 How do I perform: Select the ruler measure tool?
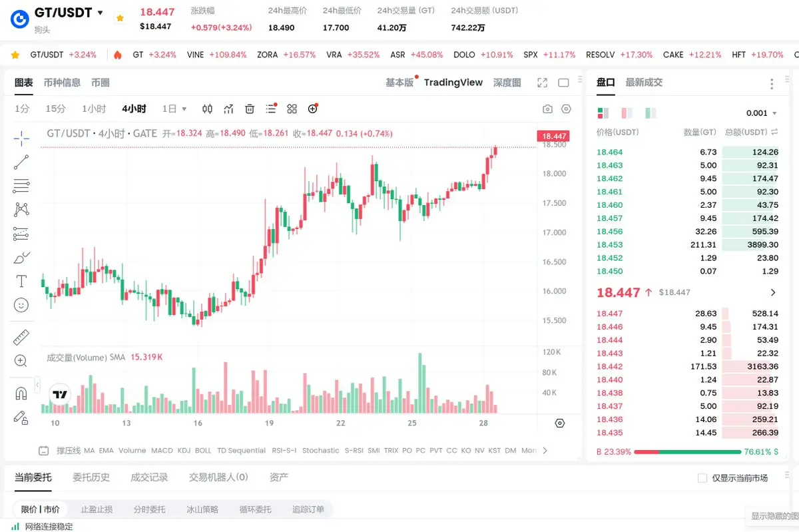[21, 337]
